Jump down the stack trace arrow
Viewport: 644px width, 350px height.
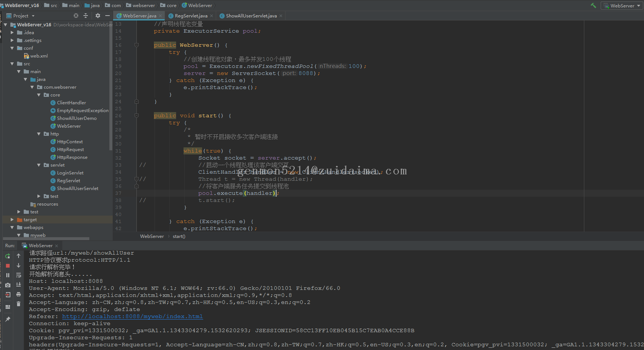(19, 265)
